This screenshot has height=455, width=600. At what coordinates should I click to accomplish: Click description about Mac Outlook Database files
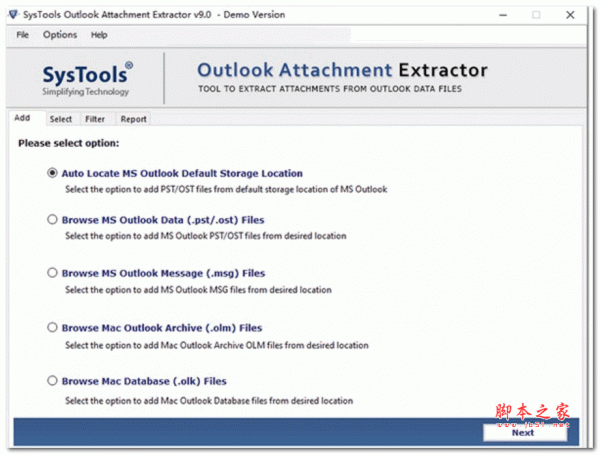pyautogui.click(x=209, y=401)
